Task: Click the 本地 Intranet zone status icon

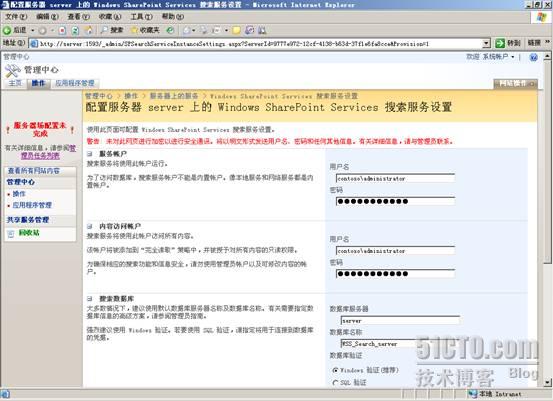Action: (x=473, y=394)
